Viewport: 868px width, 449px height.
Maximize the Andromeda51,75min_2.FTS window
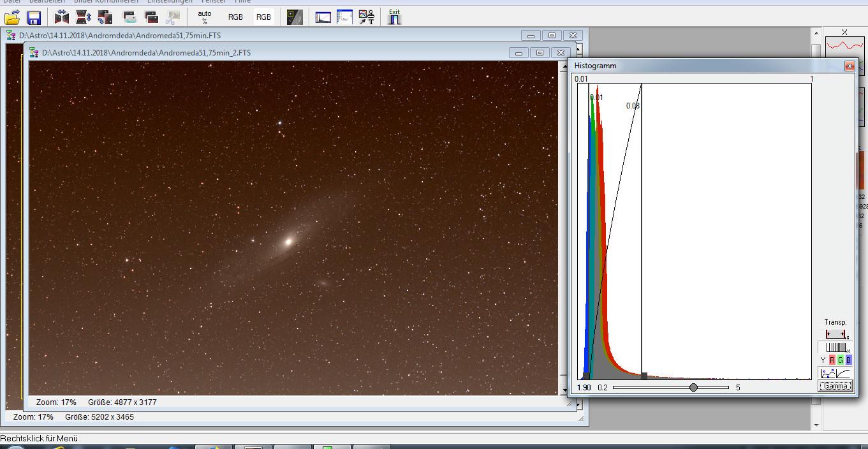pos(540,53)
